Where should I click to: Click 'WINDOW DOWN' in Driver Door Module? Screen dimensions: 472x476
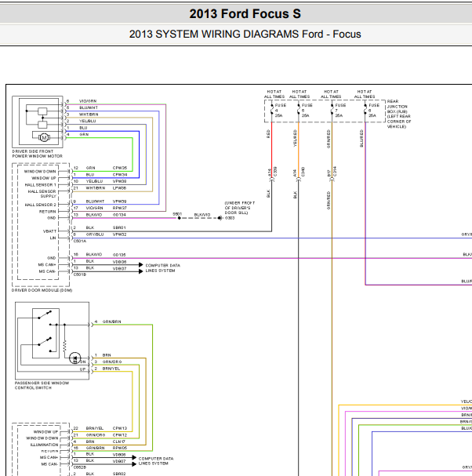click(40, 172)
